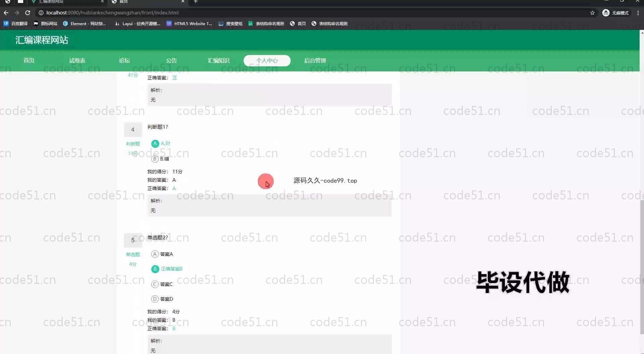Screen dimensions: 644x354
Task: Close the 首页 browser tab
Action: click(x=183, y=2)
